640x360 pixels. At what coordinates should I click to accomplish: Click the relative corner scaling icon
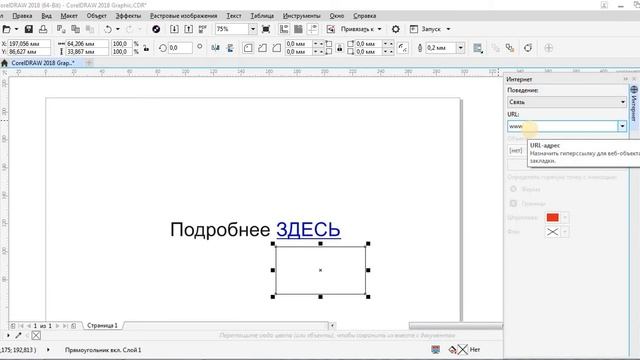[402, 48]
